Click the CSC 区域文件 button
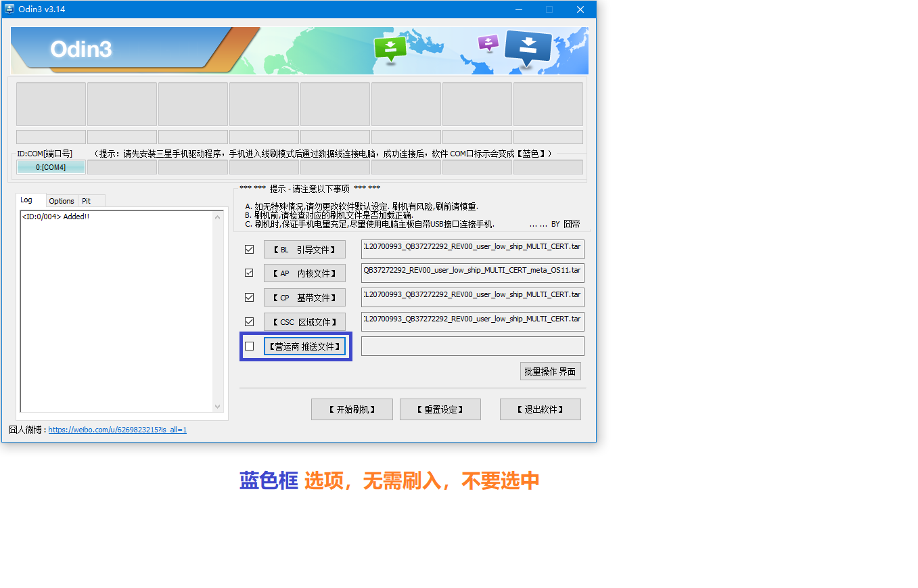This screenshot has height=588, width=918. pyautogui.click(x=304, y=322)
